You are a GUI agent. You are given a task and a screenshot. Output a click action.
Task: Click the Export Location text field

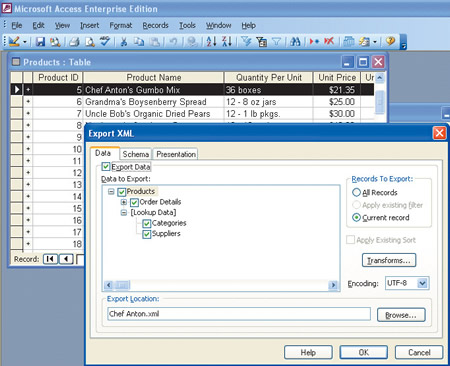(x=239, y=314)
